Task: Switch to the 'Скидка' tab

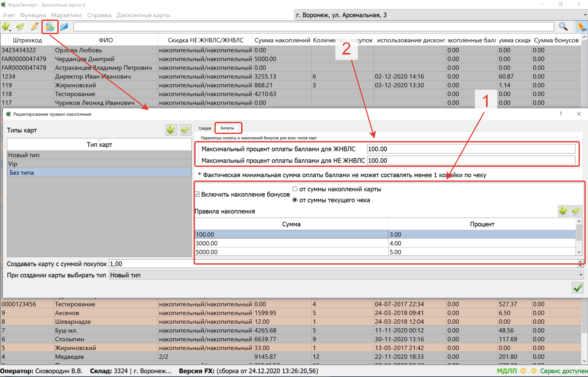Action: coord(205,128)
